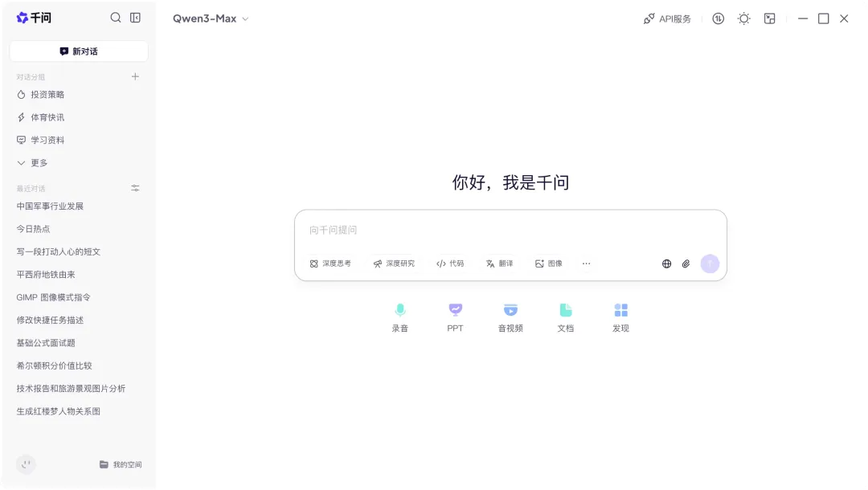This screenshot has height=490, width=868.
Task: Collapse the sidebar panel icon
Action: [135, 18]
